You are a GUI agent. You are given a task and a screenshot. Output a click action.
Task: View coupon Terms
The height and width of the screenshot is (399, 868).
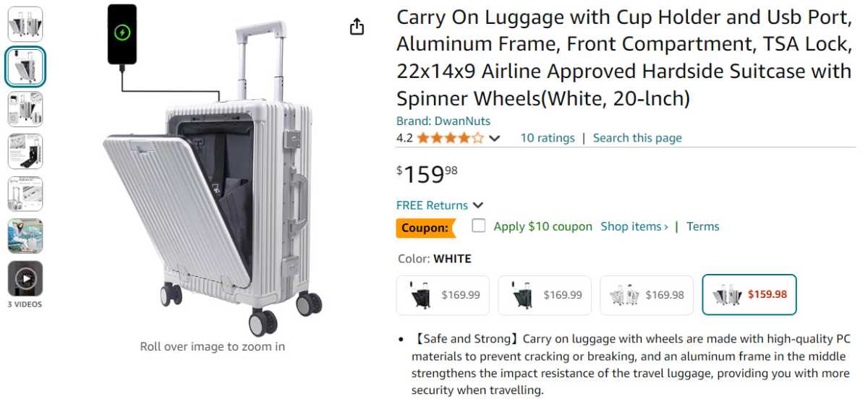pyautogui.click(x=703, y=226)
